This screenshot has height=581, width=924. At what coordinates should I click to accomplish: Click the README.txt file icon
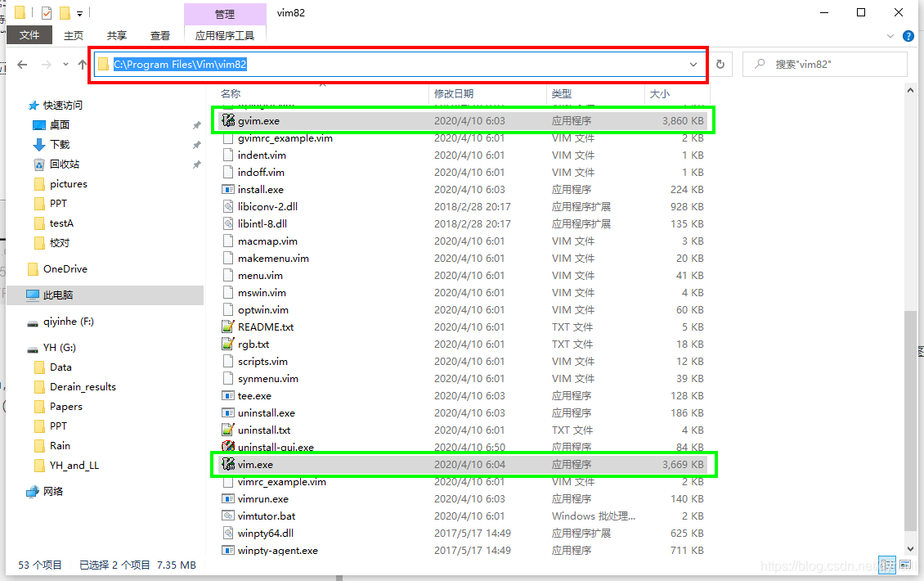[x=228, y=327]
